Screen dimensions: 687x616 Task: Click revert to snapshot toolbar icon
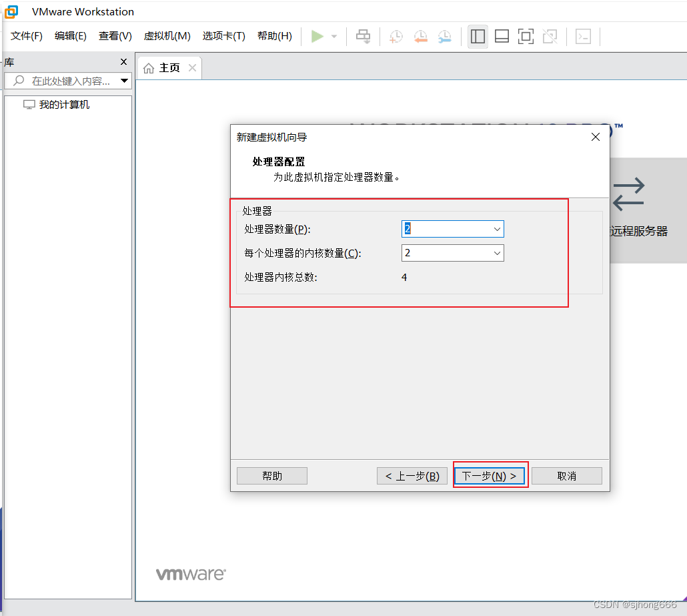(x=421, y=37)
